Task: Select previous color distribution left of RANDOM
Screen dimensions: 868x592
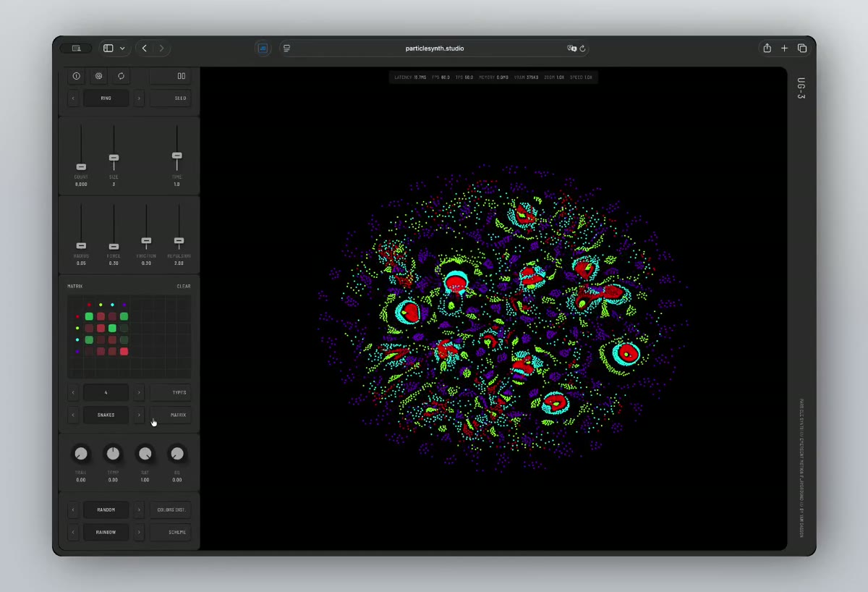Action: pyautogui.click(x=73, y=509)
